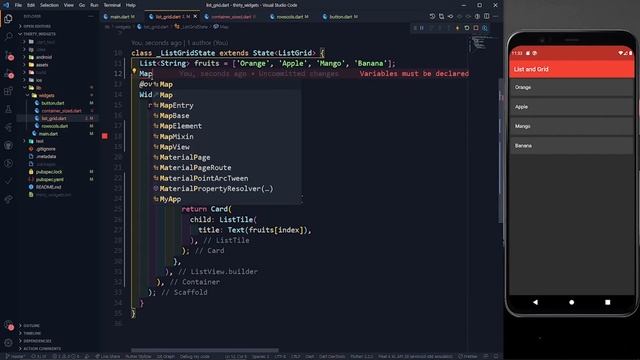Tap the Mango item in the emulator list

[571, 126]
